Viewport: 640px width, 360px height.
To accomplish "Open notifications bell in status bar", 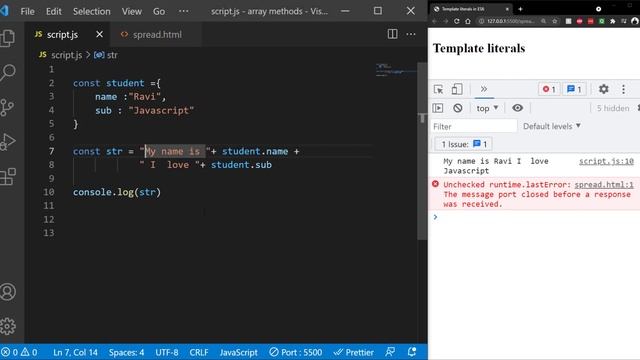I will click(412, 351).
